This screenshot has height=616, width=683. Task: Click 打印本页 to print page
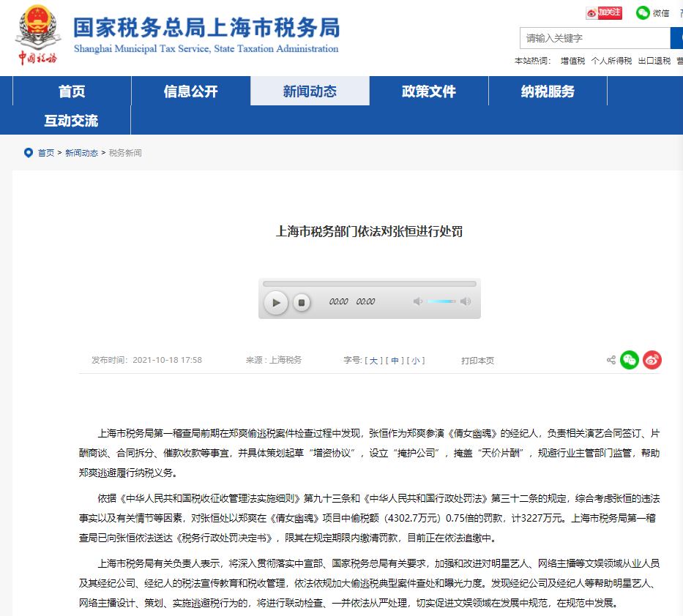477,361
